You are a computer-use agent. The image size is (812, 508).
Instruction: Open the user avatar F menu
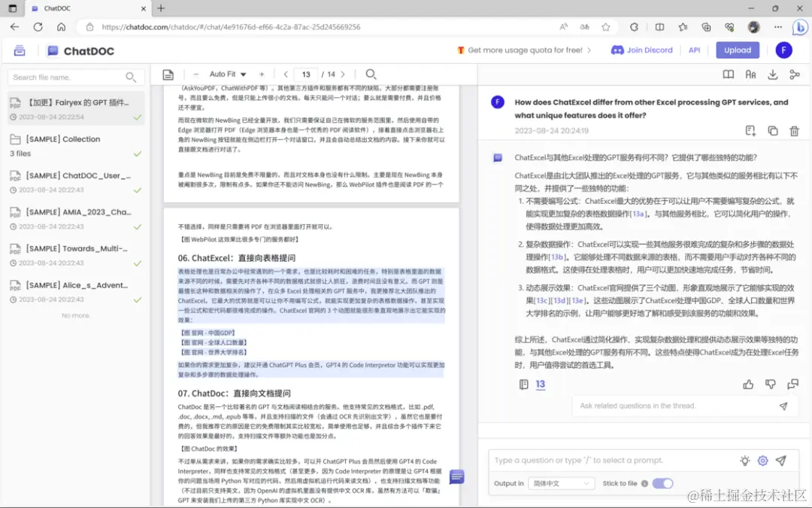[x=783, y=50]
